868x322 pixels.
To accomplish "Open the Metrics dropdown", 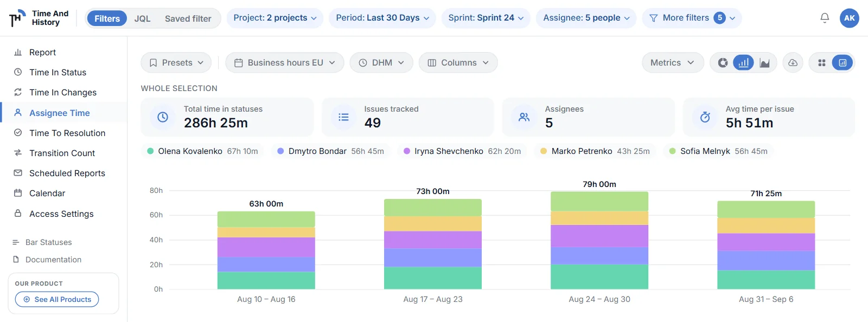I will point(673,63).
